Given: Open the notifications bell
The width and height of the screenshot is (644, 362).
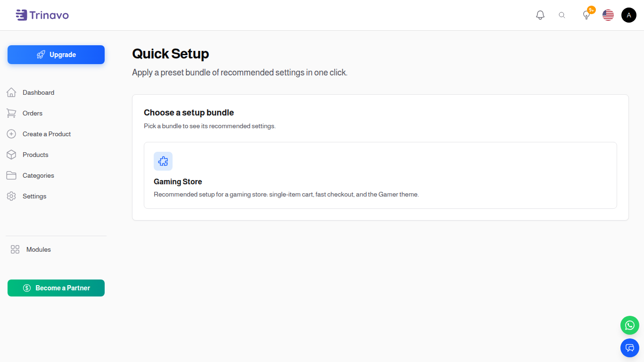Looking at the screenshot, I should pyautogui.click(x=540, y=15).
